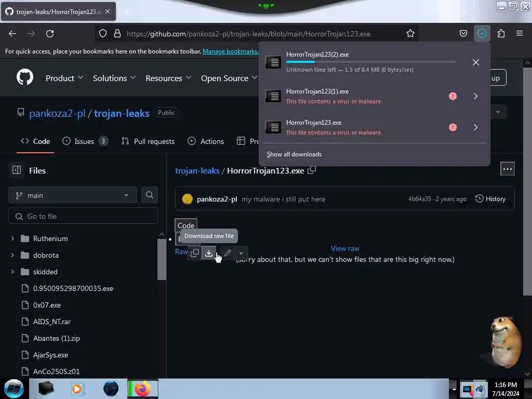The width and height of the screenshot is (532, 399).
Task: Click the site security padlock icon
Action: click(x=117, y=34)
